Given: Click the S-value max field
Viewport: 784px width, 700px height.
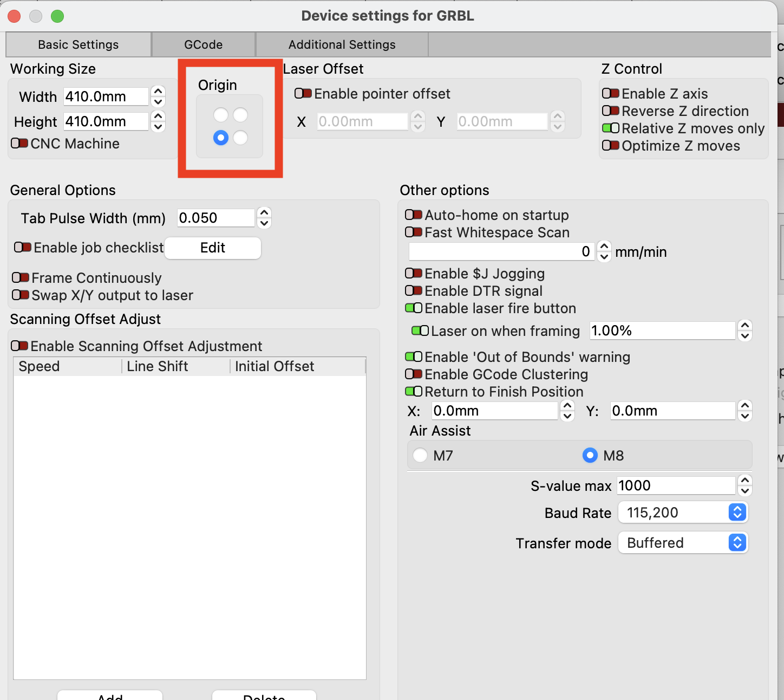Looking at the screenshot, I should [x=676, y=485].
